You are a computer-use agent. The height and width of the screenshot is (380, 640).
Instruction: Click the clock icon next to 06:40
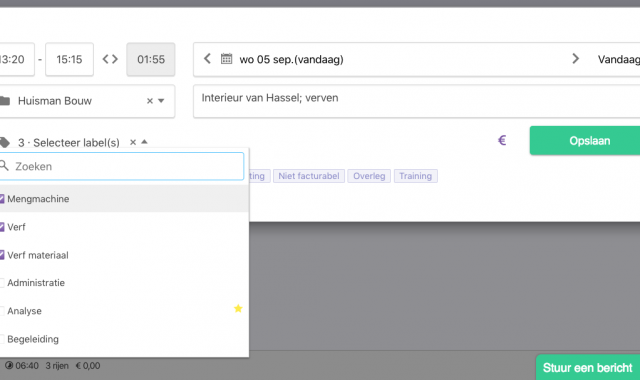pyautogui.click(x=9, y=365)
